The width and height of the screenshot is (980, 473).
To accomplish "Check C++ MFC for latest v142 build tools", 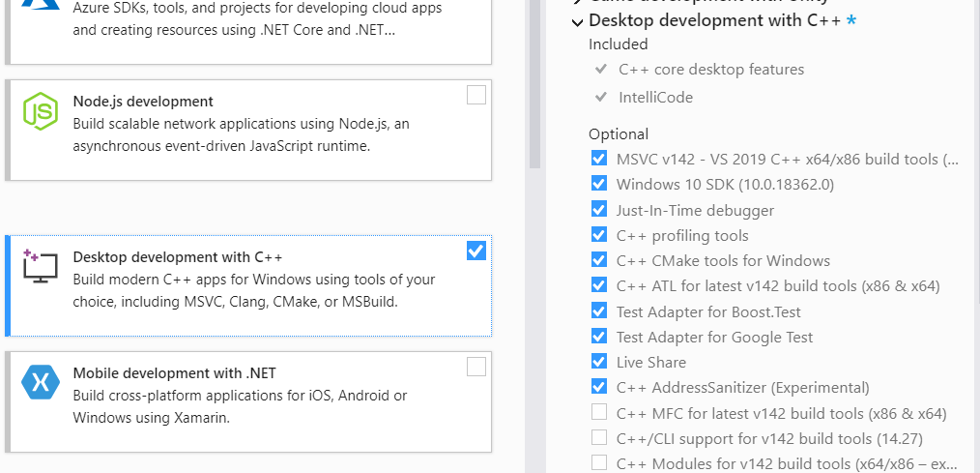I will pyautogui.click(x=599, y=412).
